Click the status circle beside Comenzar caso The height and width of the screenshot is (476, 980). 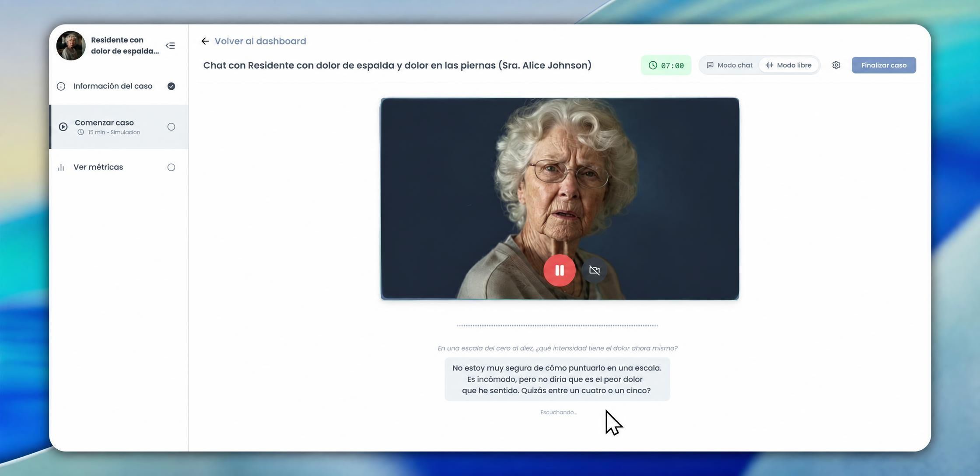coord(171,127)
